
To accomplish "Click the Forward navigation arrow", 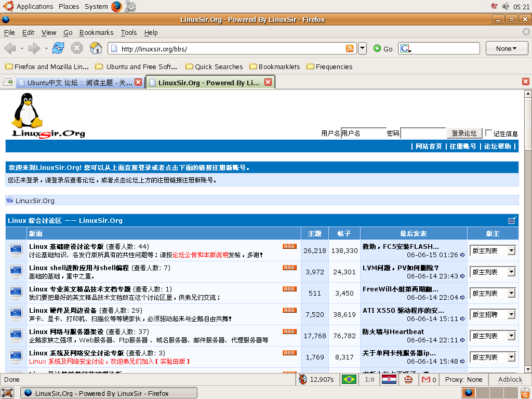I will [x=34, y=48].
